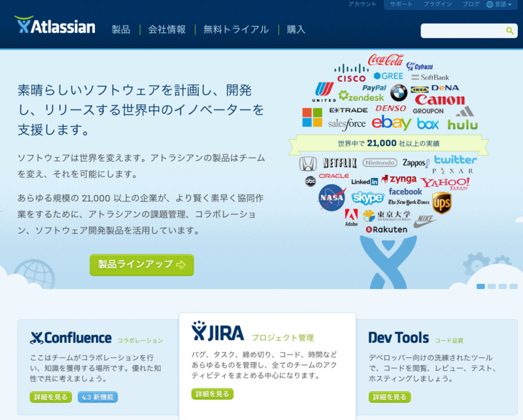Click the Coca-Cola logo
The width and height of the screenshot is (523, 420).
pos(386,60)
